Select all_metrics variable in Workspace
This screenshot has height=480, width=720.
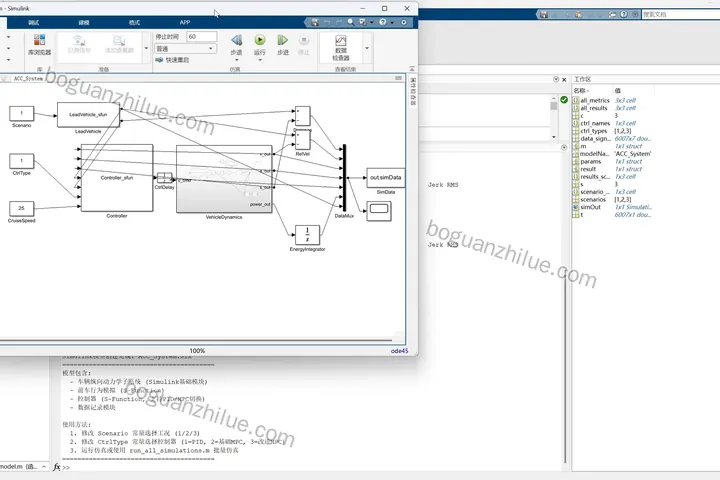595,100
